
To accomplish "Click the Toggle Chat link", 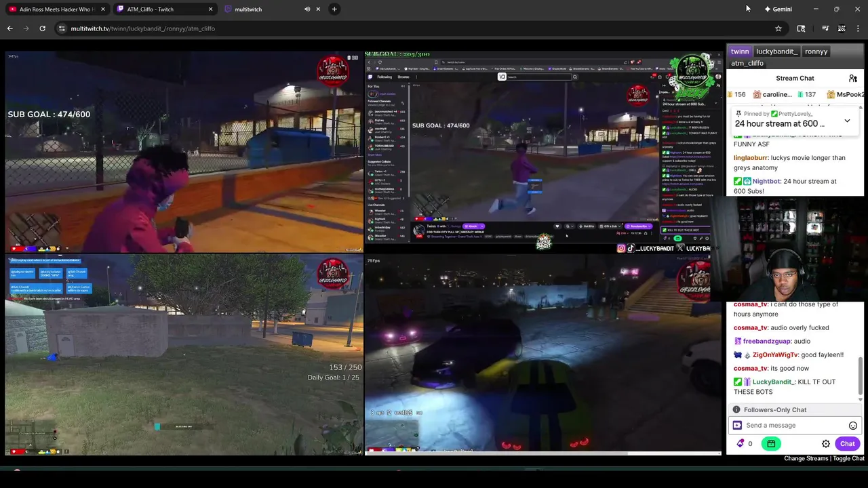I will (849, 459).
